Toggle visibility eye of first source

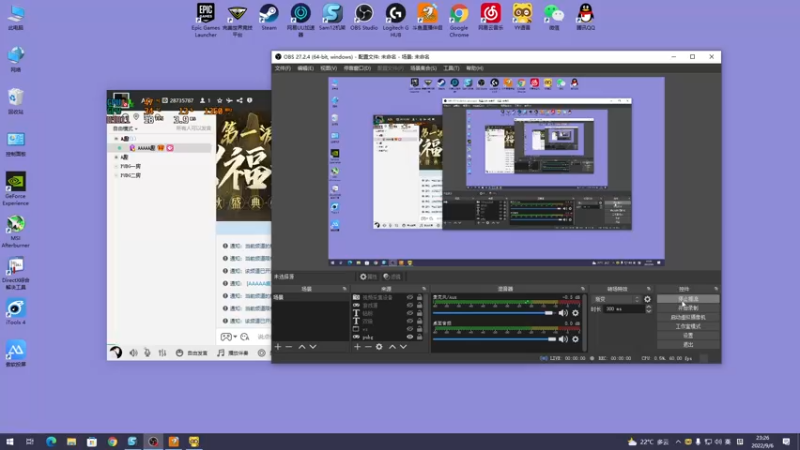410,298
